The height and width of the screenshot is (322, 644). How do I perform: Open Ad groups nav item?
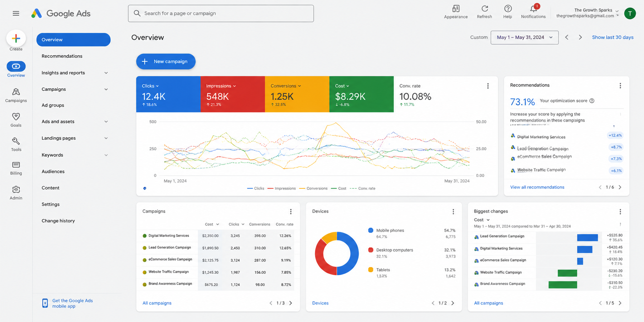click(53, 105)
